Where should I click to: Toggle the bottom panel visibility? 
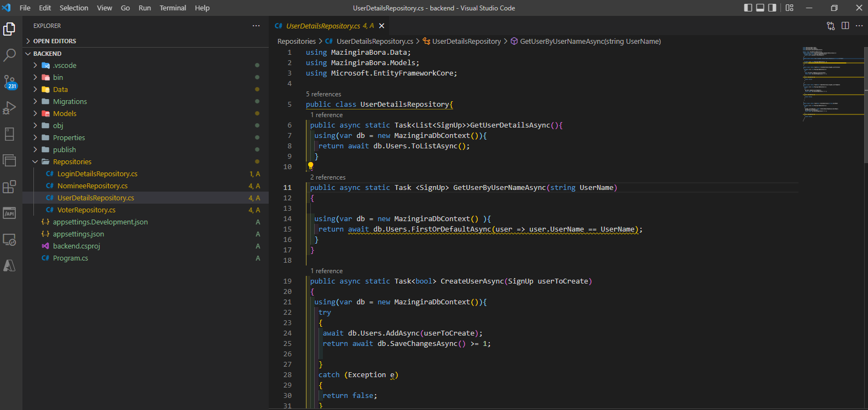(x=760, y=8)
